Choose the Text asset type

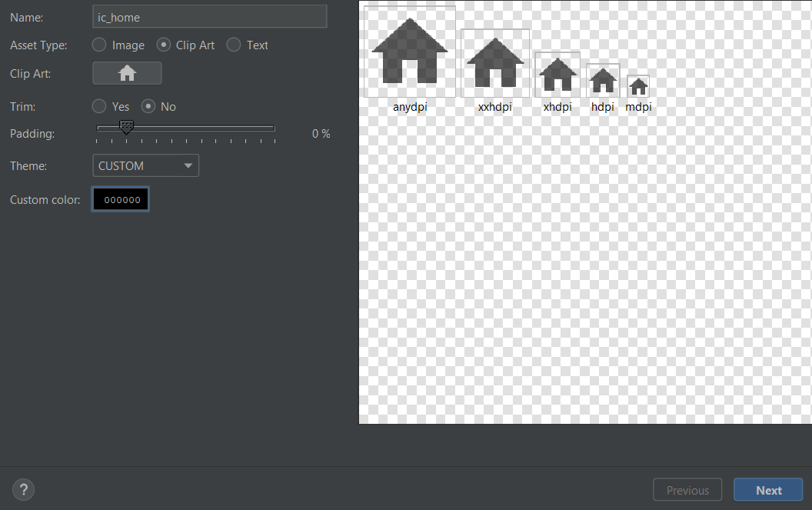[248, 45]
